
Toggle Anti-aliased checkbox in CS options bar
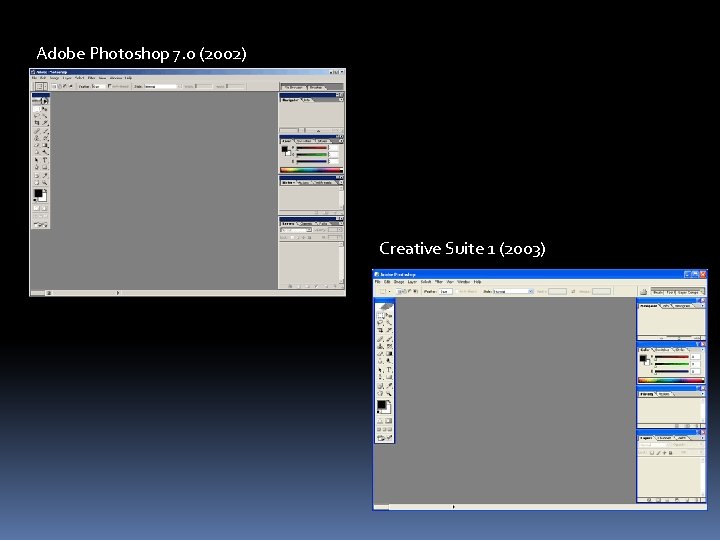pos(457,292)
